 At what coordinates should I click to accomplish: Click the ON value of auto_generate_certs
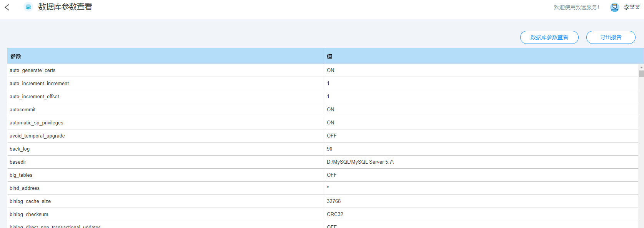tap(330, 70)
